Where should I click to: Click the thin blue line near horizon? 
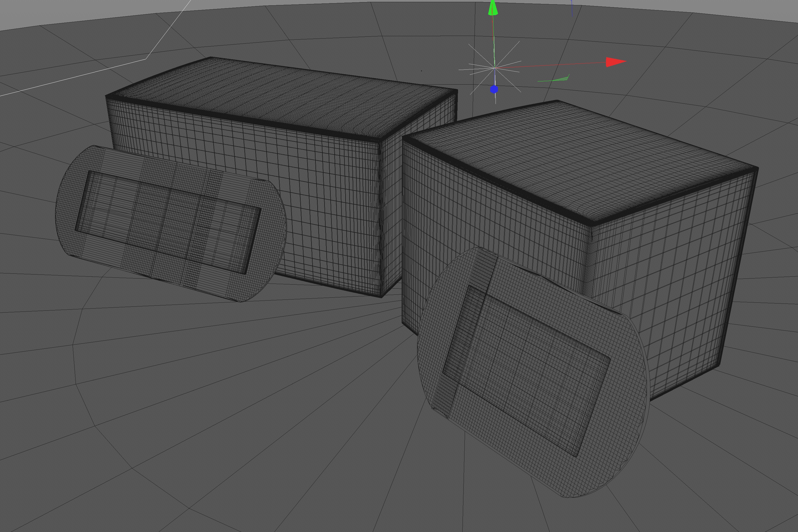pos(572,9)
